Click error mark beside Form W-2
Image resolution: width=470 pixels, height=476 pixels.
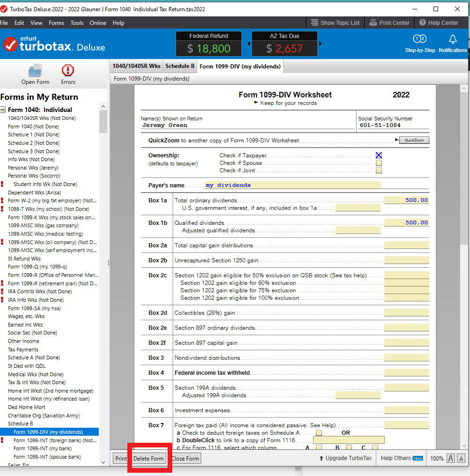tap(2, 201)
